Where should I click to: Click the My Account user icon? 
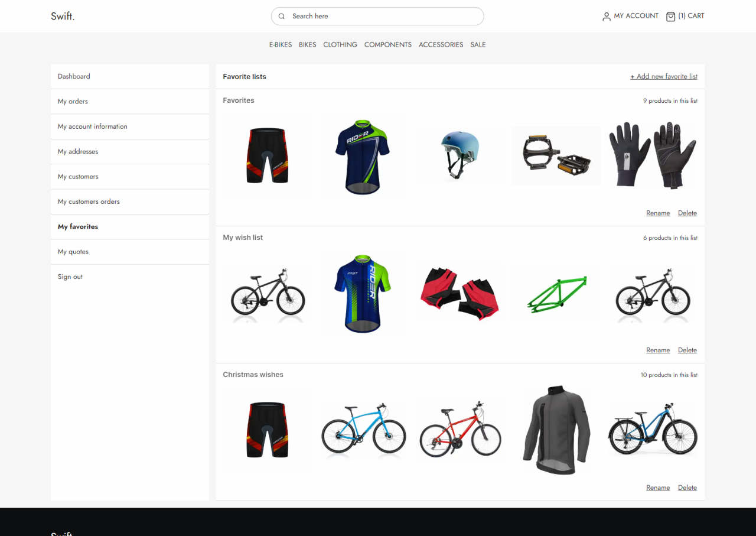[x=606, y=17]
